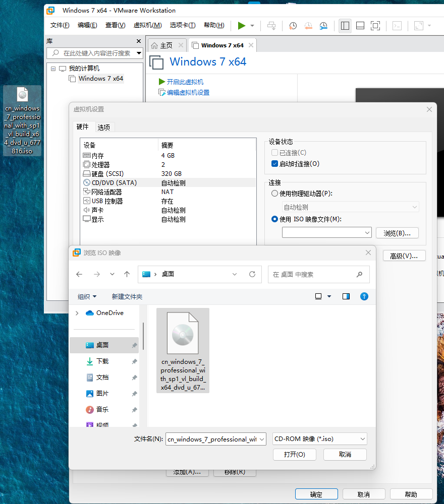Select 使用物理驱动器(P) radio button
The width and height of the screenshot is (444, 504).
tap(274, 194)
